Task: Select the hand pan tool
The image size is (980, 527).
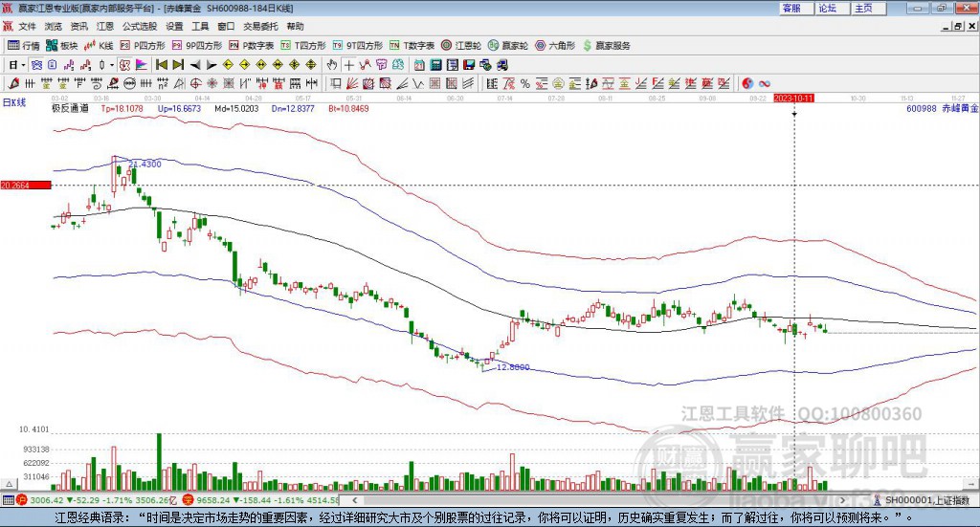Action: tap(332, 65)
